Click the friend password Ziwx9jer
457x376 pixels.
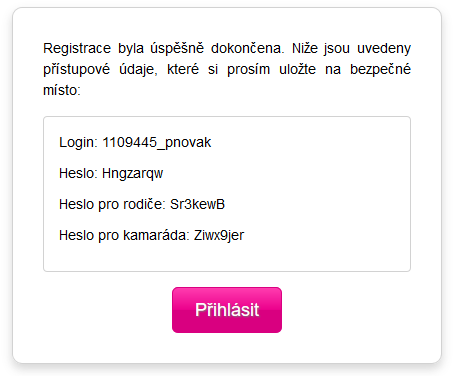click(219, 236)
